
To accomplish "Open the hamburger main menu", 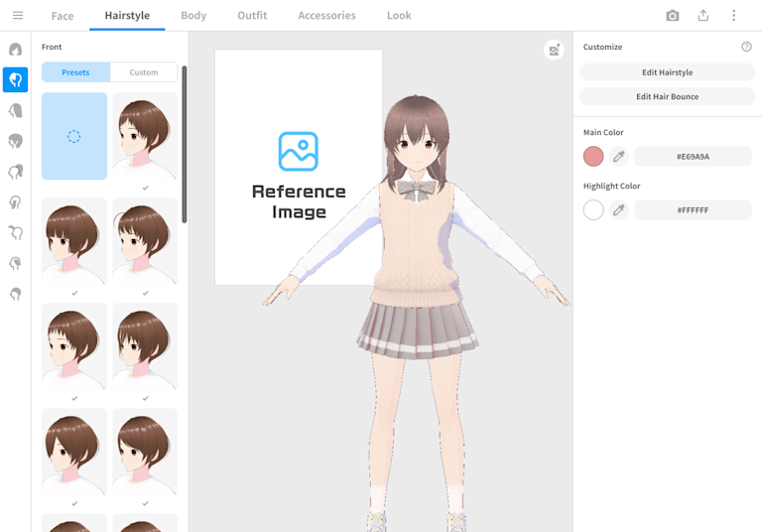I will (x=18, y=16).
